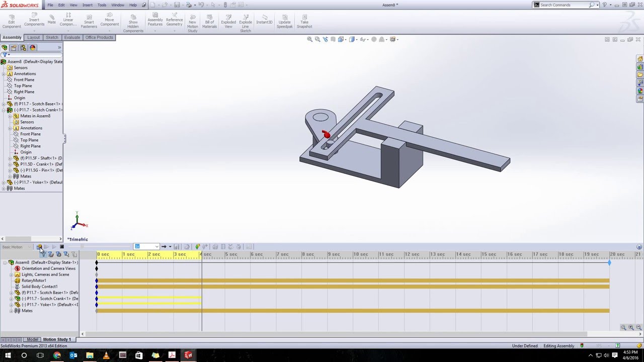Open the Help menu
Screen dimensions: 644x362
(x=133, y=5)
